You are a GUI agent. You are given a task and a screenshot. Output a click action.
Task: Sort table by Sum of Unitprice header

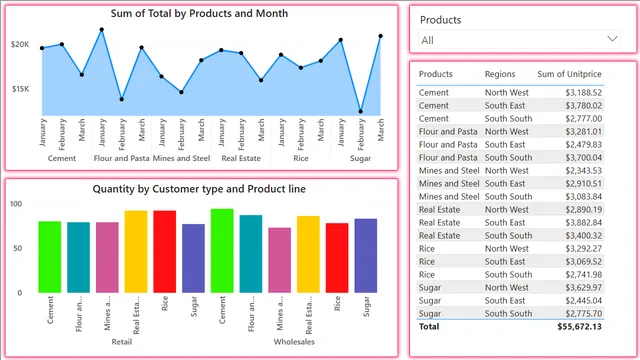569,74
